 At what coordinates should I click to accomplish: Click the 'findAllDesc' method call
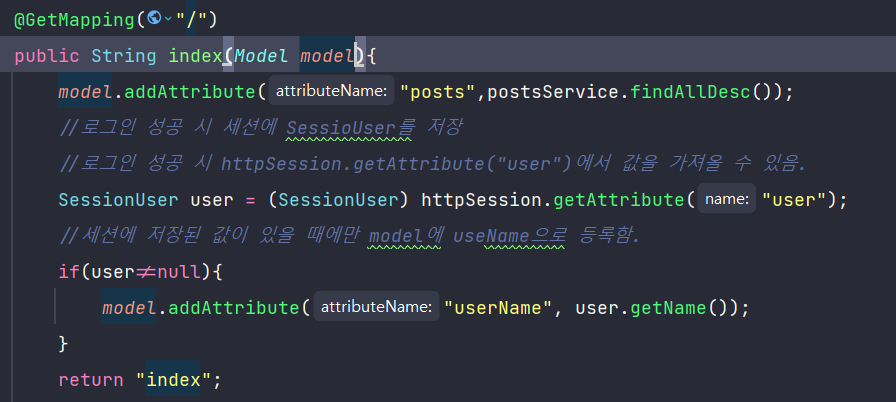tap(690, 92)
